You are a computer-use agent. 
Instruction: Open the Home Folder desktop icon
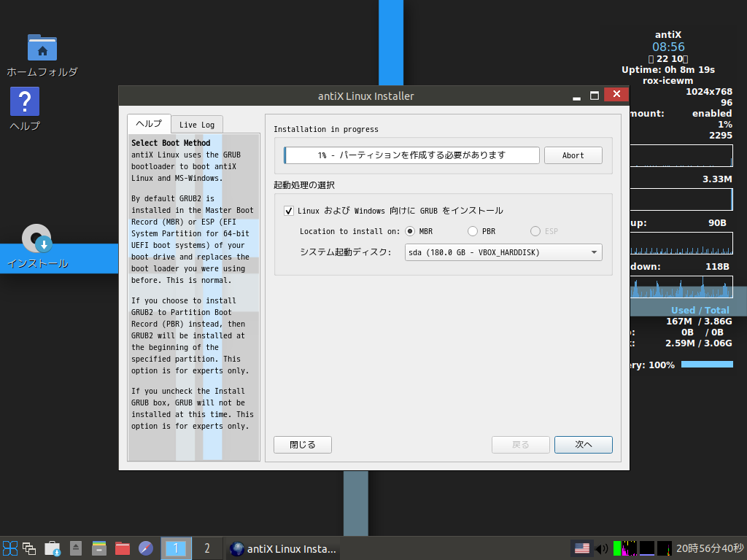(42, 47)
